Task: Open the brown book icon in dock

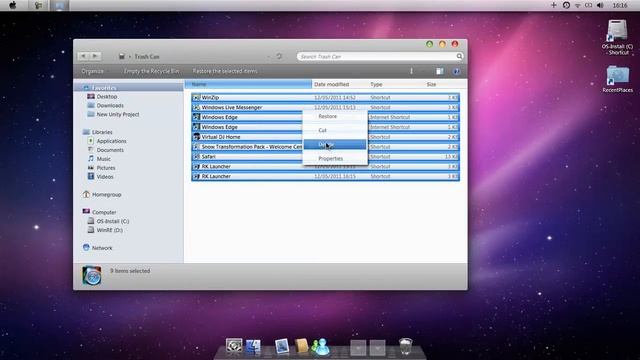Action: [x=302, y=346]
